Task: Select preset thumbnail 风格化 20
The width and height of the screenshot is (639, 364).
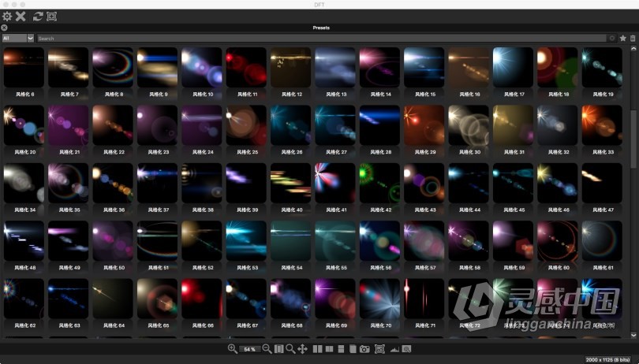Action: coord(24,125)
